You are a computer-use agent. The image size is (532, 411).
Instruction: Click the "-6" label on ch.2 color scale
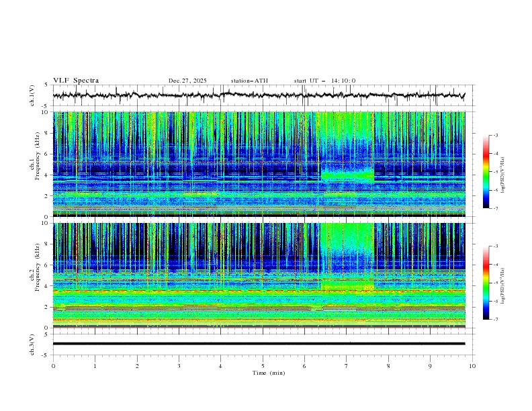(495, 301)
